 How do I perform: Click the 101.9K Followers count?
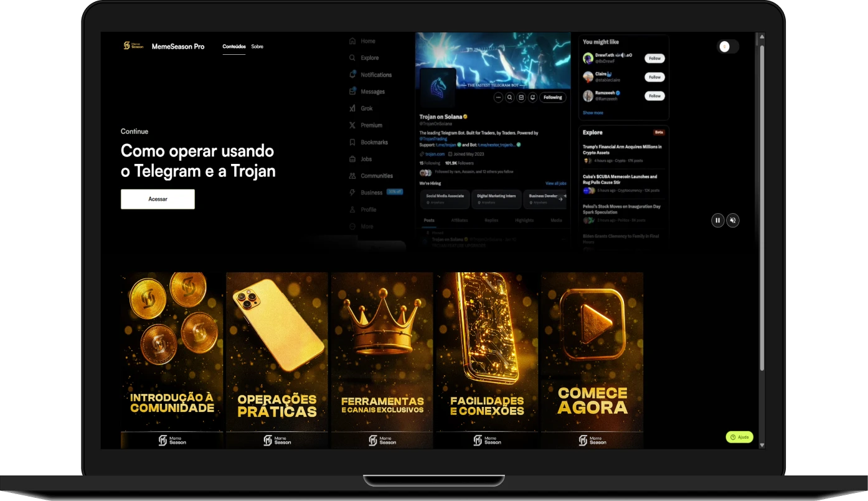click(460, 163)
